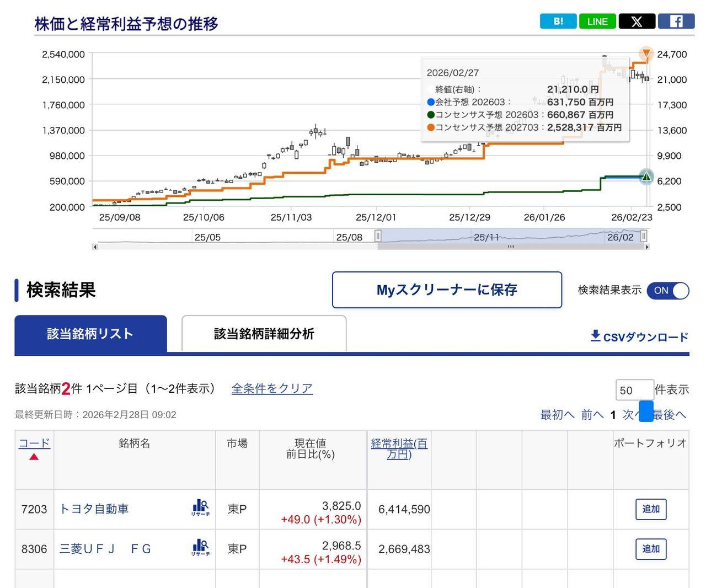Click 全条件をクリア link

pos(272,388)
